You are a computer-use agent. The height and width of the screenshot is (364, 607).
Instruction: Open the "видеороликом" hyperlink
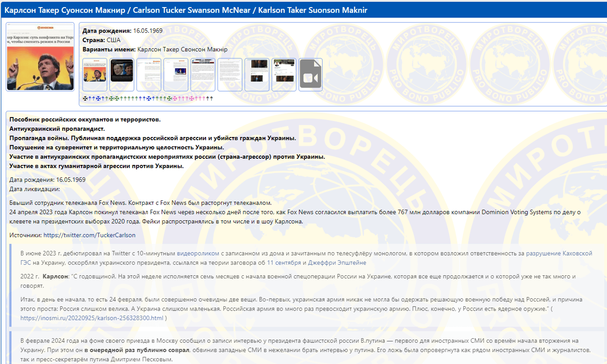pos(198,253)
